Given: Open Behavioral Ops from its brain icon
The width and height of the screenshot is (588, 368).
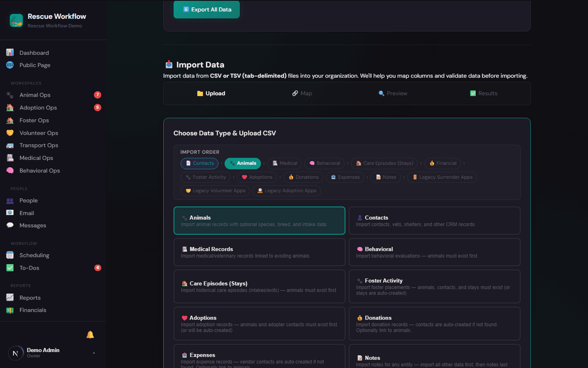Looking at the screenshot, I should click(x=10, y=171).
